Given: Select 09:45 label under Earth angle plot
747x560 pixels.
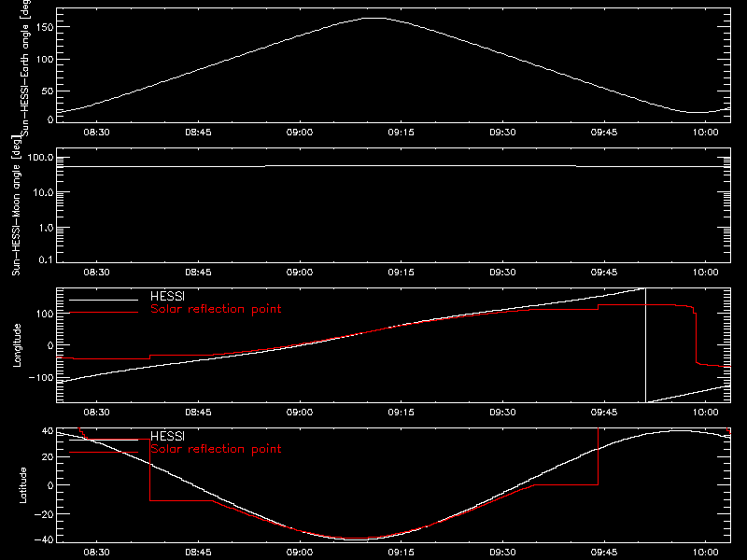Looking at the screenshot, I should [604, 133].
